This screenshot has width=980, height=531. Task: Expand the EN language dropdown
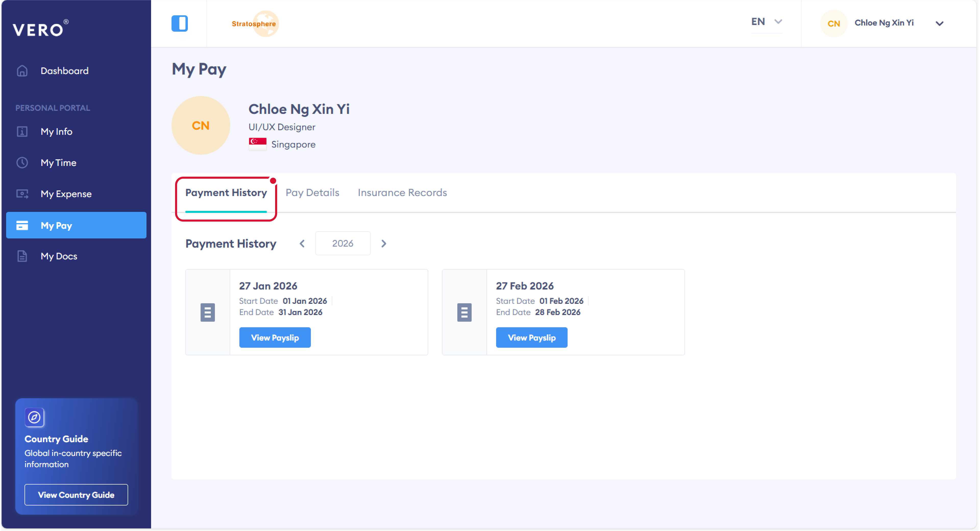(x=766, y=22)
